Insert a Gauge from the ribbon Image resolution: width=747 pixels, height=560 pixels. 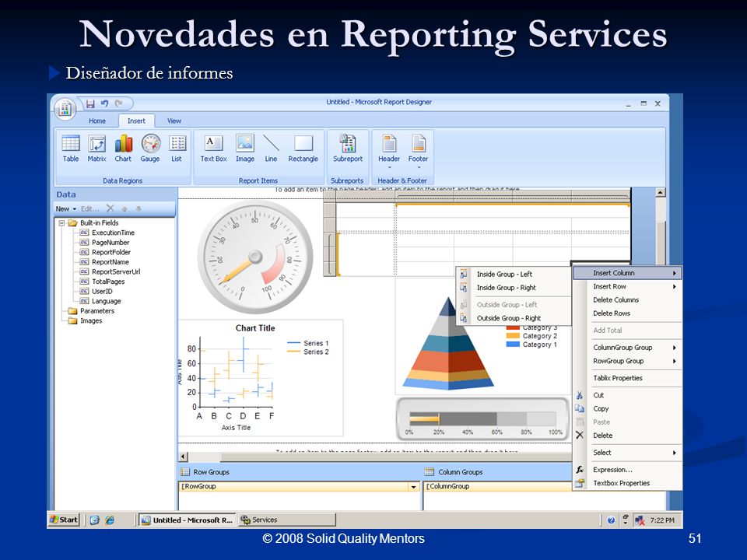point(150,148)
